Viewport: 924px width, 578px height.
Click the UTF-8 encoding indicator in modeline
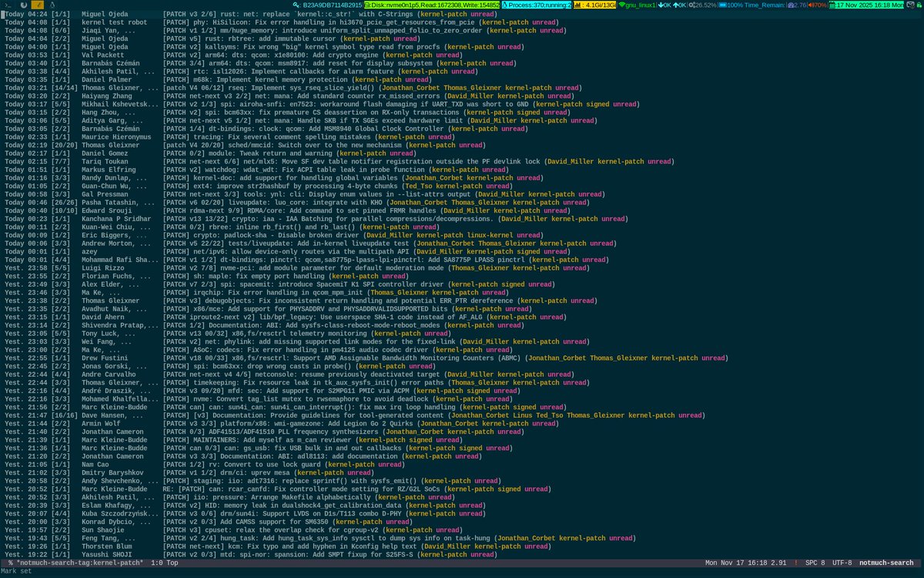tap(841, 563)
